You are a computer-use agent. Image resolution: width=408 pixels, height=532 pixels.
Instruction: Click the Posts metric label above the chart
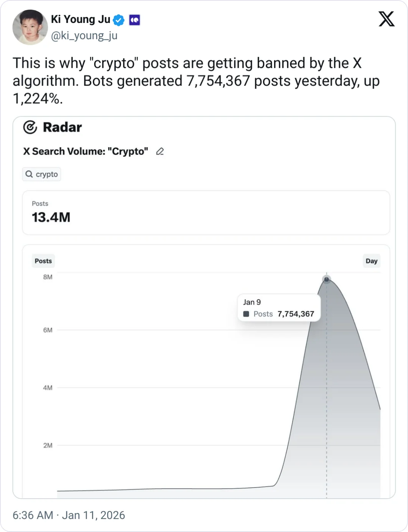coord(43,261)
